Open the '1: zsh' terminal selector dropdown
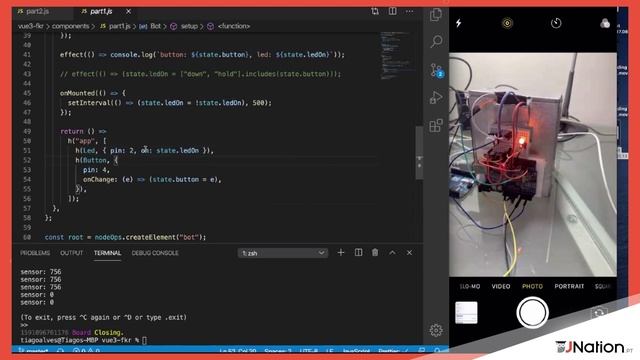 pos(282,253)
